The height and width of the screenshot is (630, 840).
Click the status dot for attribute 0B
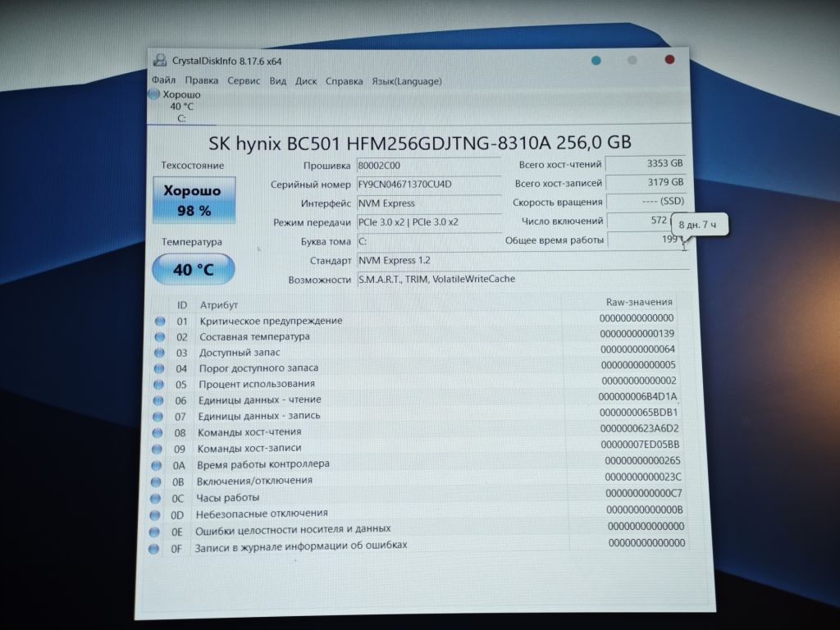(155, 482)
